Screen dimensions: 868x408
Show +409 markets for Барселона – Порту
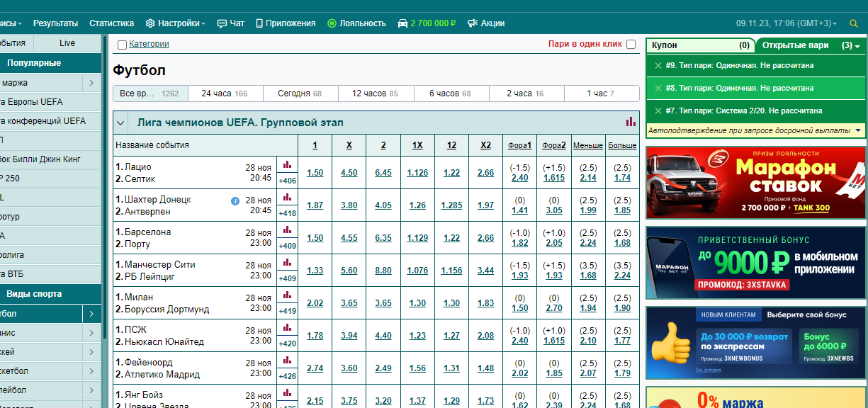(288, 246)
